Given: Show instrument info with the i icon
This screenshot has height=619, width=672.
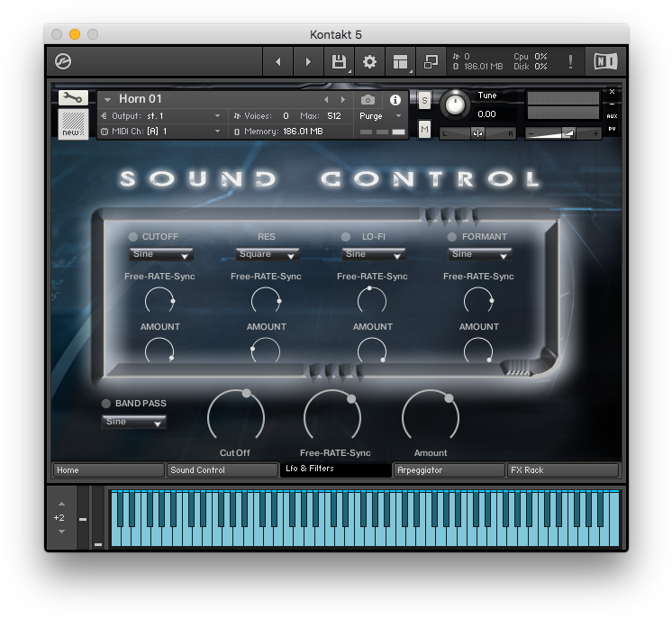Looking at the screenshot, I should coord(395,99).
